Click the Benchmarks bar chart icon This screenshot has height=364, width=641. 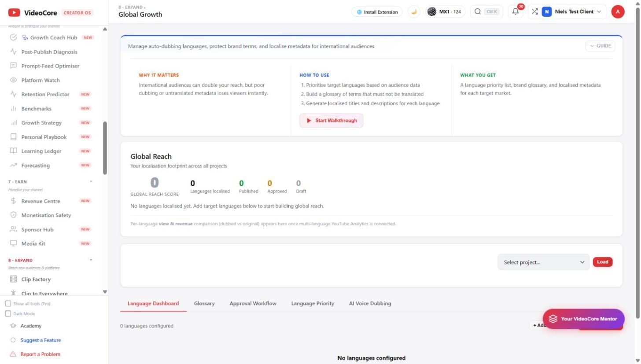14,108
